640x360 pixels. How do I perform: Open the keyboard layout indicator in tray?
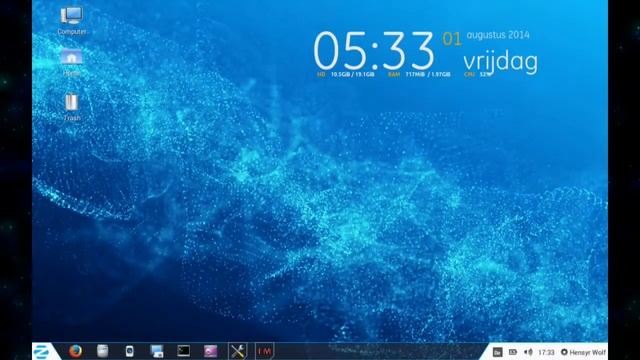[497, 352]
